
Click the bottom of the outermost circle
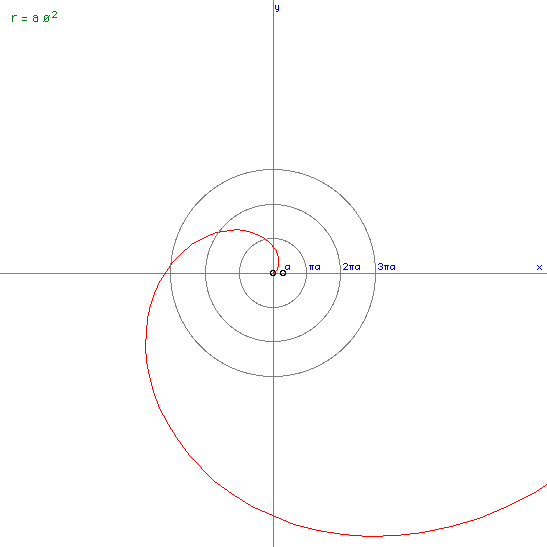click(x=274, y=376)
